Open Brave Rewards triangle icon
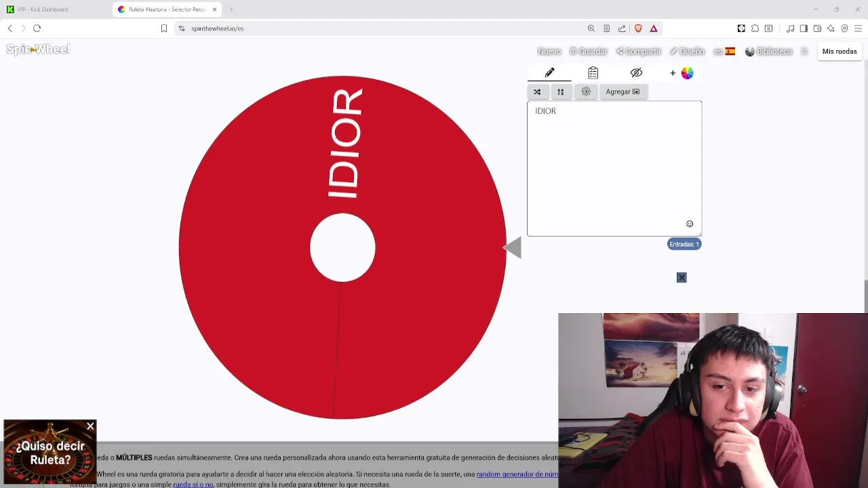 (654, 28)
